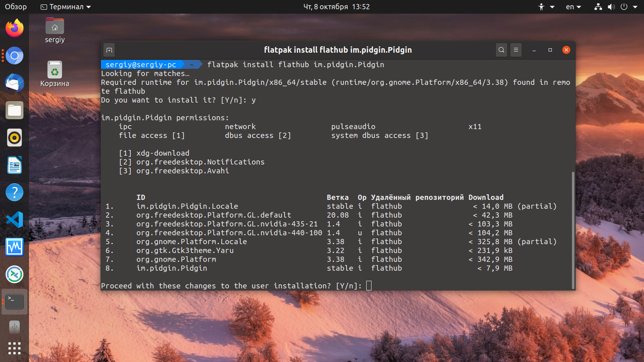644x362 pixels.
Task: Launch Rhythmbox music player
Action: click(x=14, y=138)
